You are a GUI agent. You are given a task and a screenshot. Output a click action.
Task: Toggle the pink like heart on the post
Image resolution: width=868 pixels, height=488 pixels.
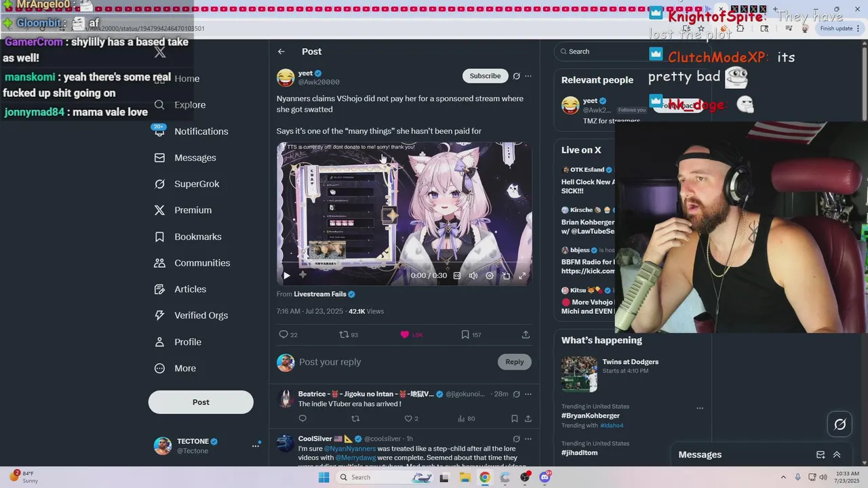pyautogui.click(x=405, y=335)
